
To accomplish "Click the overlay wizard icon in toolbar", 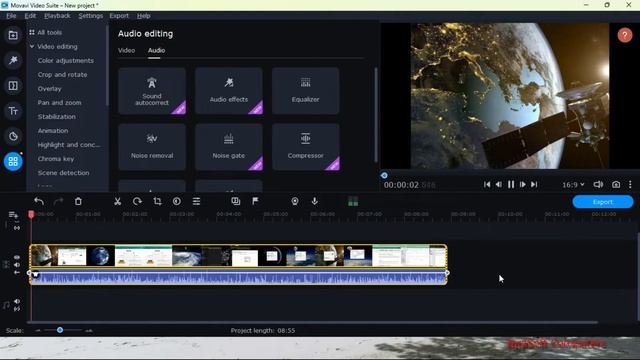I will pos(236,201).
